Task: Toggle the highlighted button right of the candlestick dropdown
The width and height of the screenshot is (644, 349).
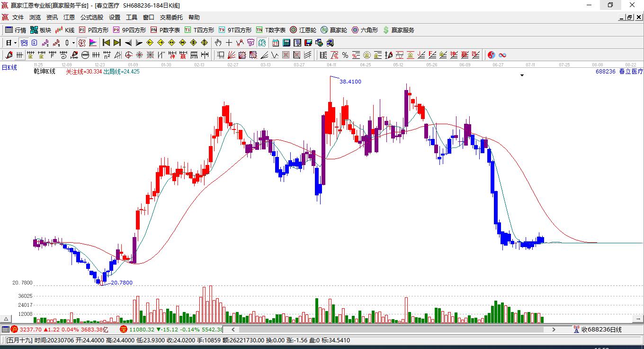Action: click(x=82, y=43)
